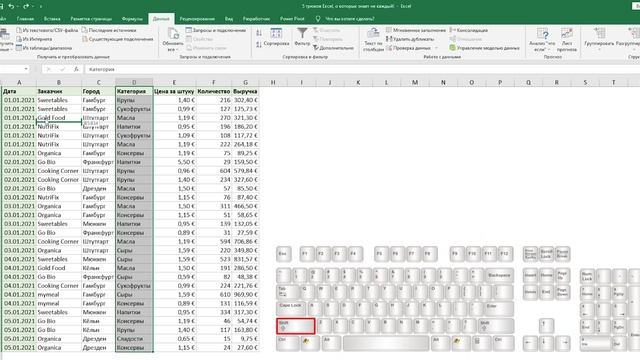Viewport: 640px width, 360px height.
Task: Open the Формулы ribbon tab
Action: [132, 19]
